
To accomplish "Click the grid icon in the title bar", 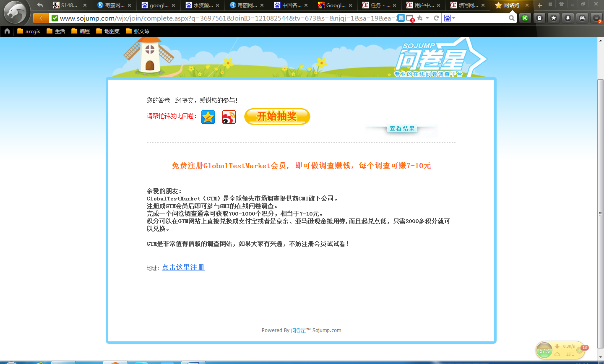I will pos(550,4).
